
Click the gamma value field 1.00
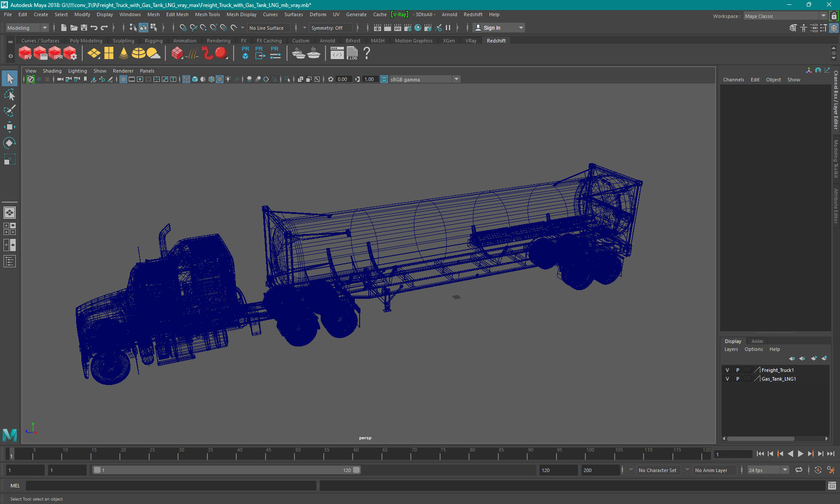coord(370,79)
